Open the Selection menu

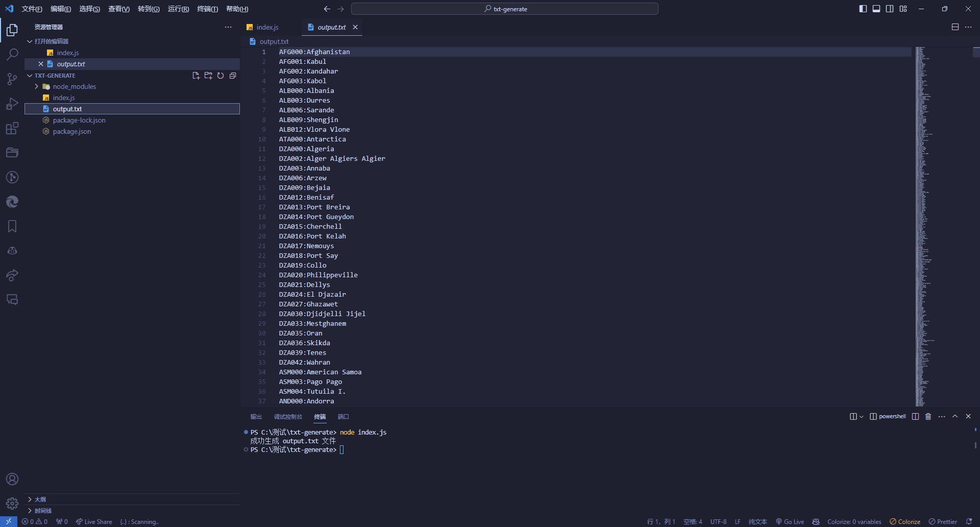tap(89, 9)
